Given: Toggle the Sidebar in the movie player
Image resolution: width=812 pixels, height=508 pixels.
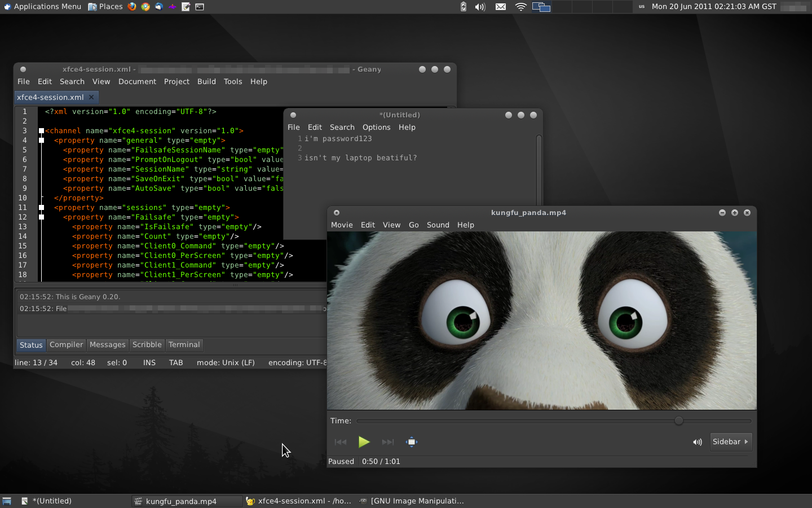Looking at the screenshot, I should point(730,442).
